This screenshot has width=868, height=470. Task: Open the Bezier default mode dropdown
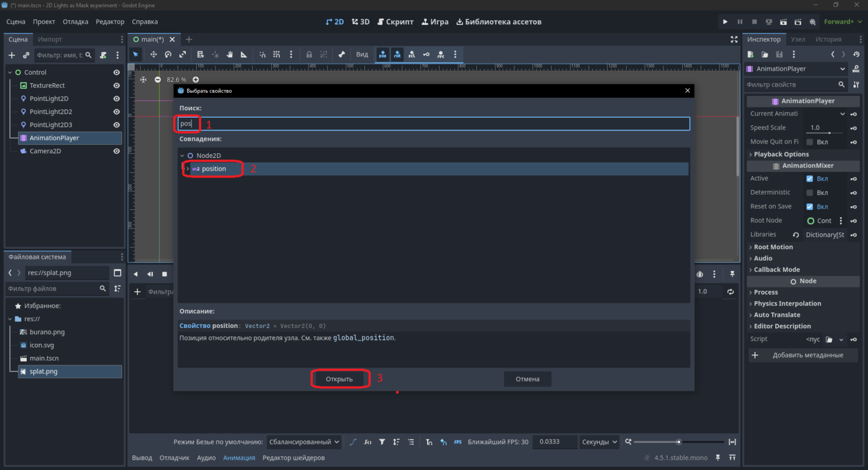tap(304, 442)
